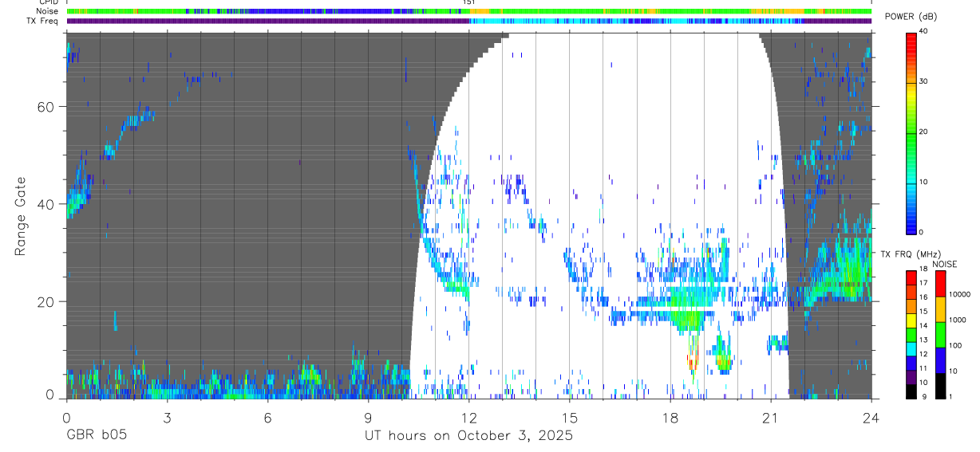Click the "30" tick on POWER color bar
The height and width of the screenshot is (452, 980).
point(925,81)
